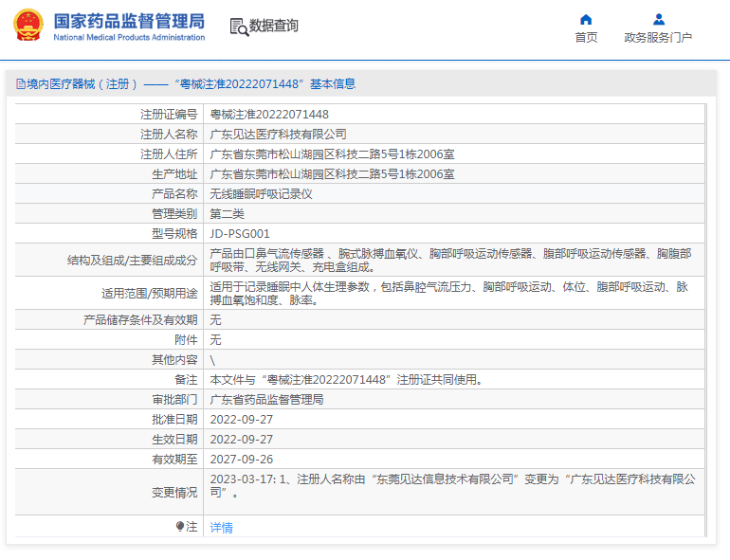Click the 其他内容 label
The image size is (730, 560).
(174, 360)
